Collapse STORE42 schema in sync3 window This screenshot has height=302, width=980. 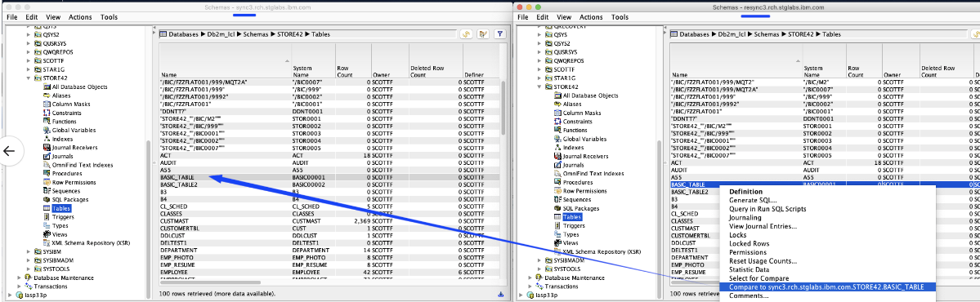[28, 78]
